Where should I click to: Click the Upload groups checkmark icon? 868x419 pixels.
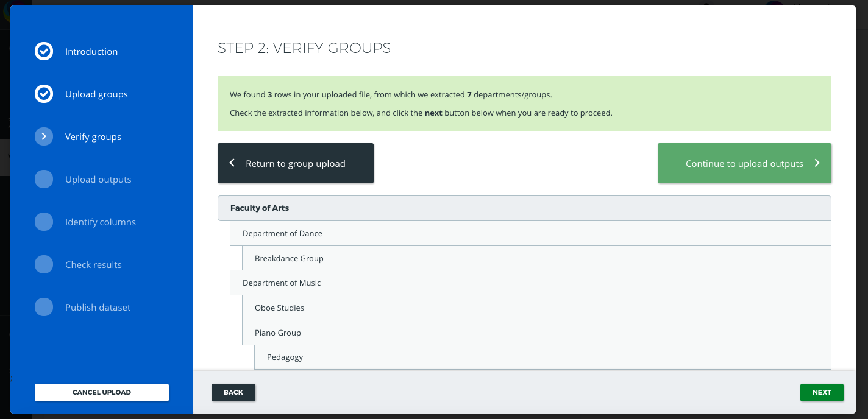(x=44, y=94)
